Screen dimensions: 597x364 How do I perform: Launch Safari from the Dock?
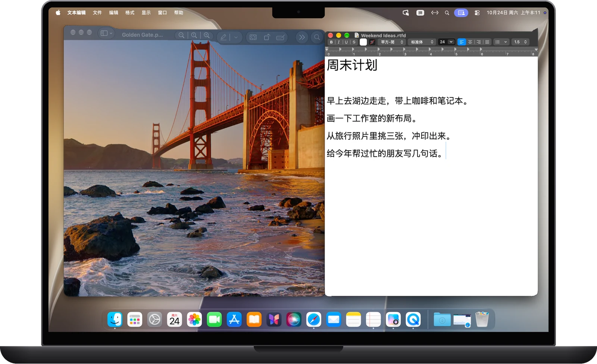click(314, 320)
